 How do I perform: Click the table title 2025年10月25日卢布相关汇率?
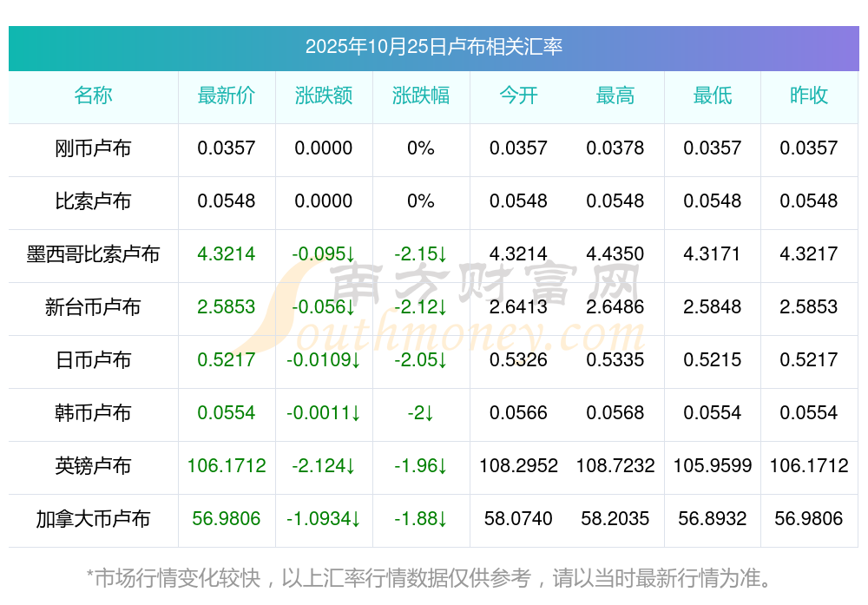(433, 47)
